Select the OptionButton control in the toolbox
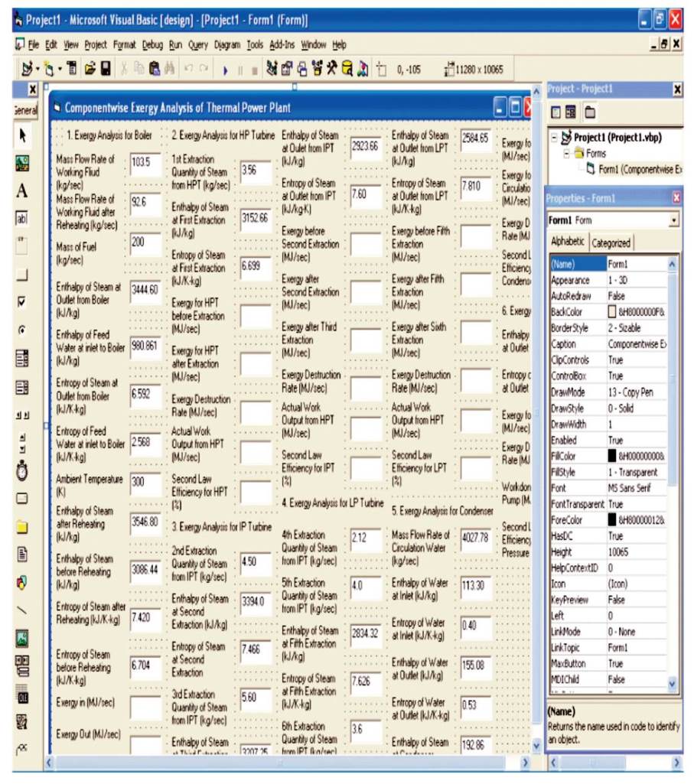Screen dimensions: 694x784 click(22, 330)
